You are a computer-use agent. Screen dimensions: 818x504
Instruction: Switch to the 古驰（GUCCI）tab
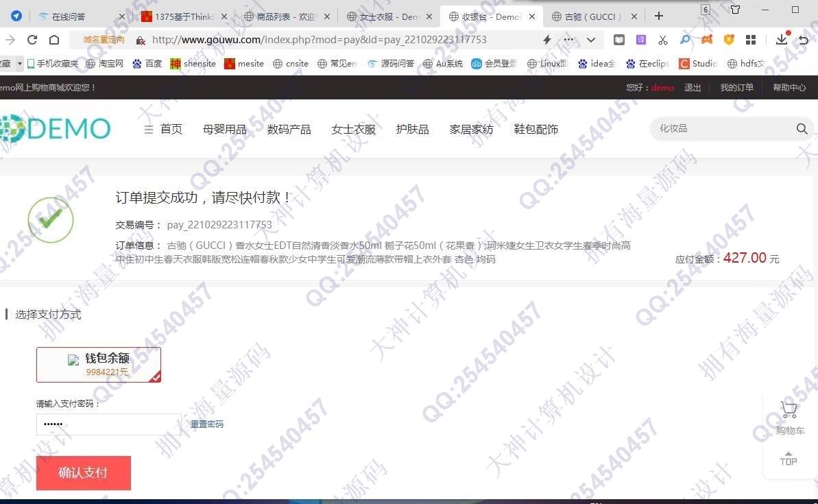(593, 16)
